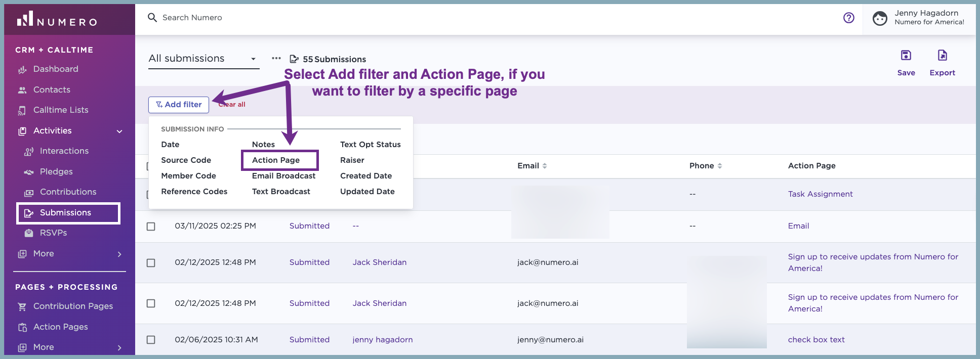Click the Pledges handshake icon
Image resolution: width=980 pixels, height=359 pixels.
pos(29,172)
